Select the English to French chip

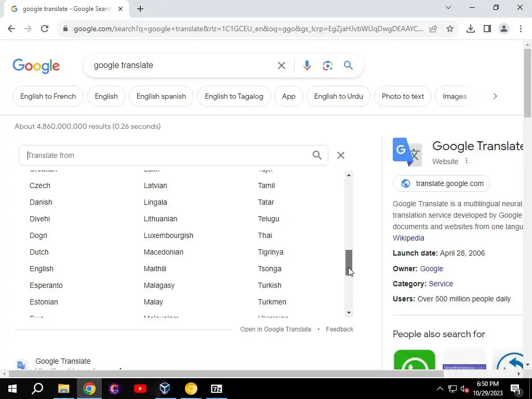click(x=48, y=96)
